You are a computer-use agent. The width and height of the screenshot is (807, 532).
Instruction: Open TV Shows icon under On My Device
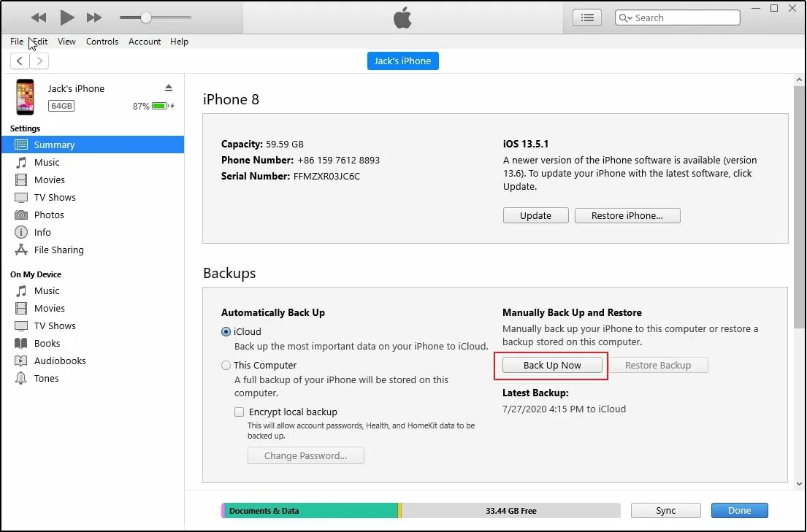pyautogui.click(x=21, y=326)
